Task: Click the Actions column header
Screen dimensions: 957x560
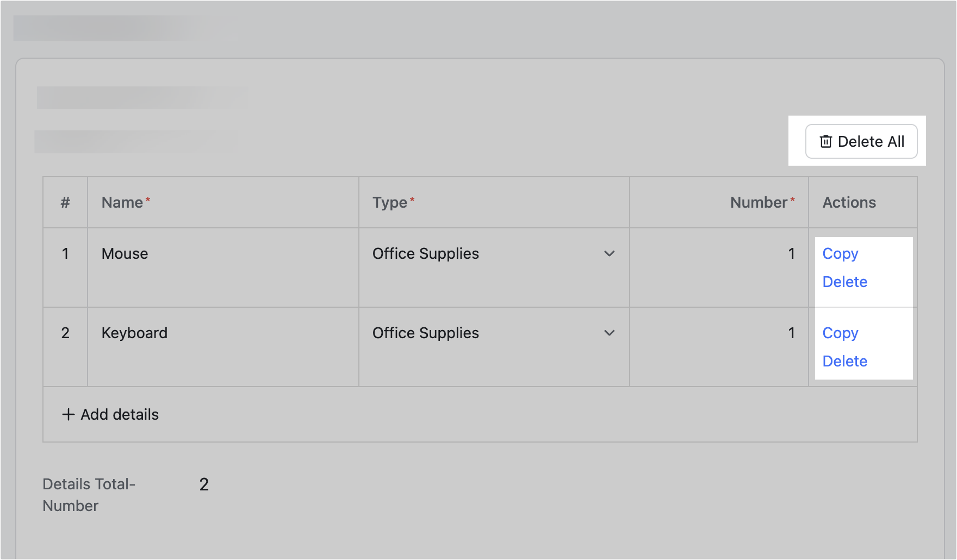Action: click(x=849, y=202)
